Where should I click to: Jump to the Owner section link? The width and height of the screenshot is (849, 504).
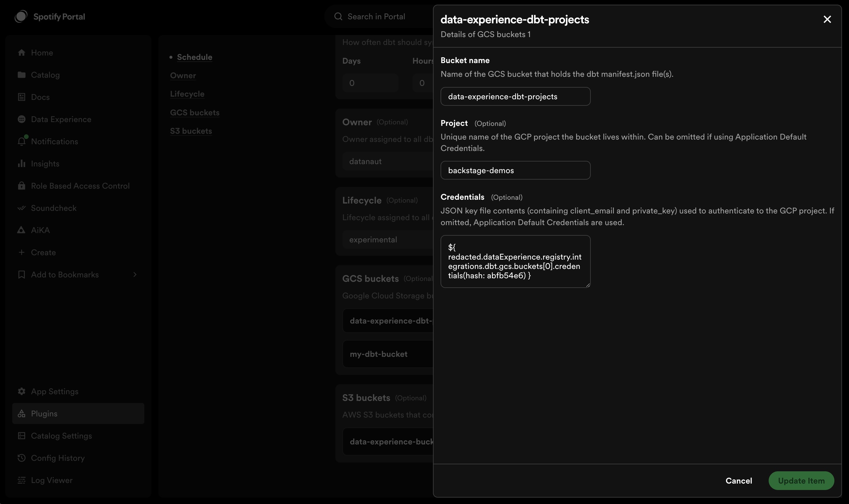(x=183, y=75)
